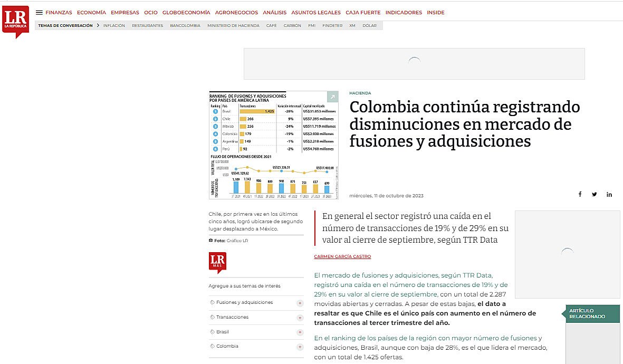Click the TEMAS DE CONVERSACIÓN label
The image size is (623, 364).
(65, 25)
